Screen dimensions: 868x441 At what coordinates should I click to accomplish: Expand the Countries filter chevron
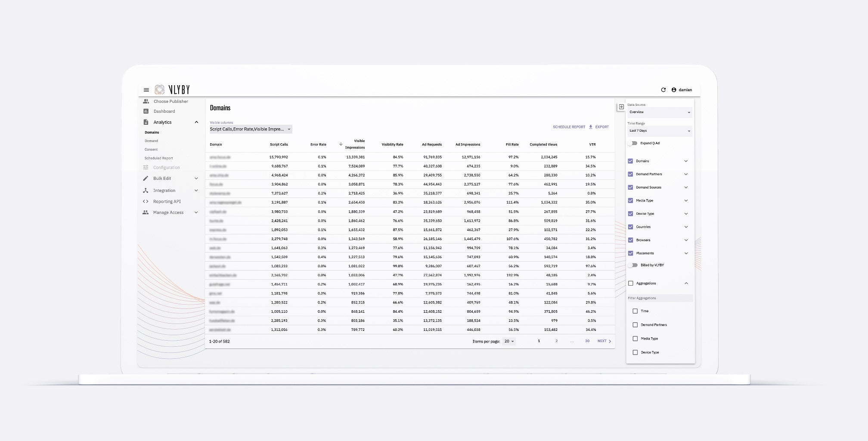coord(686,227)
